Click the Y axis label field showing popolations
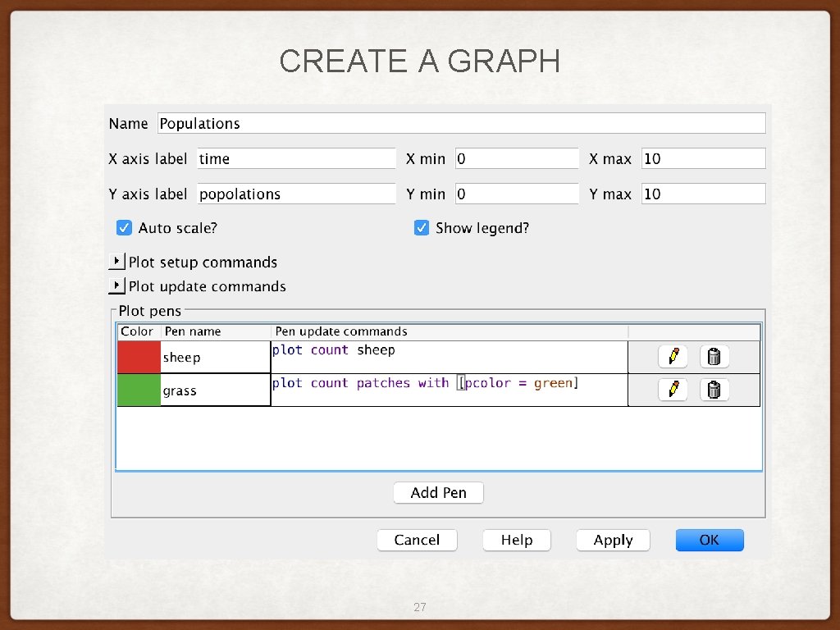Image resolution: width=840 pixels, height=630 pixels. tap(295, 194)
